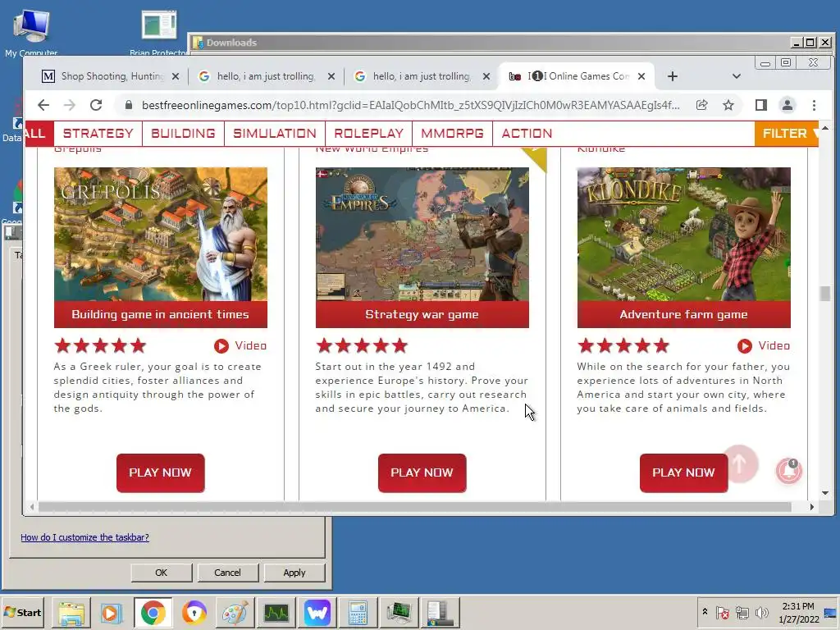Click the Grepolis star rating
This screenshot has height=630, width=840.
coord(100,346)
